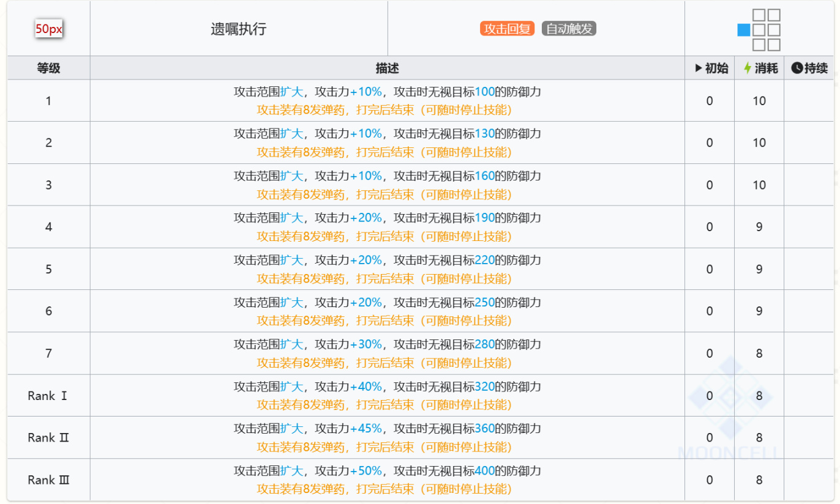Click level cell 1
This screenshot has height=504, width=840.
click(48, 101)
